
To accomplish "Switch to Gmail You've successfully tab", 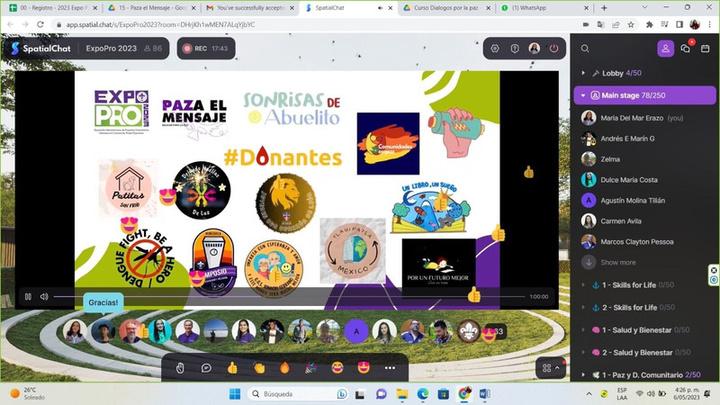I will coord(251,8).
